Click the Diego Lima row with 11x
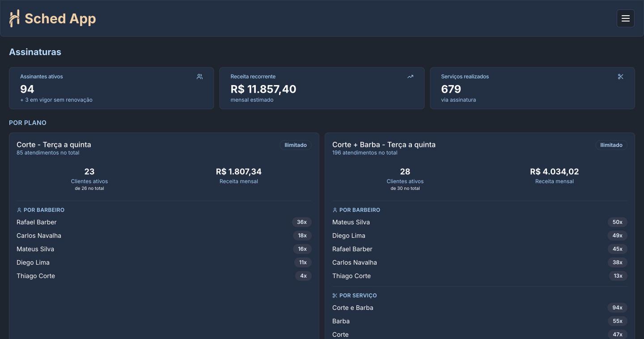Screen dimensions: 644x339 (164, 262)
